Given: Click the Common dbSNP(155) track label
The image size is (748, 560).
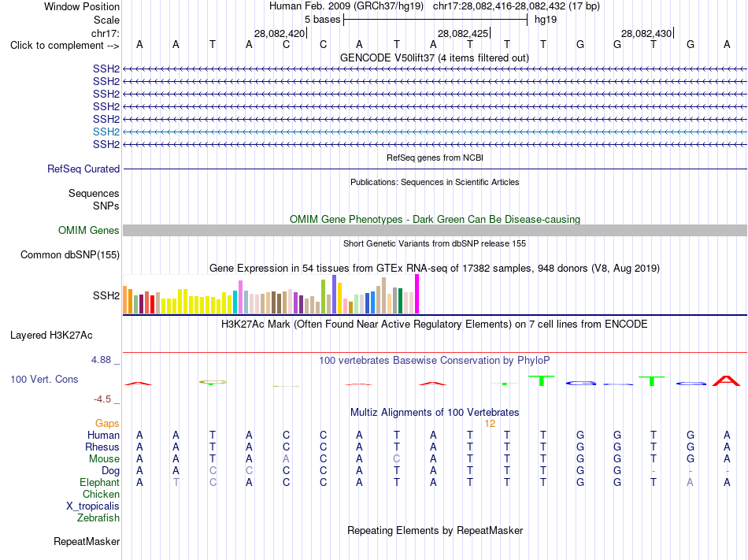Looking at the screenshot, I should 69,254.
